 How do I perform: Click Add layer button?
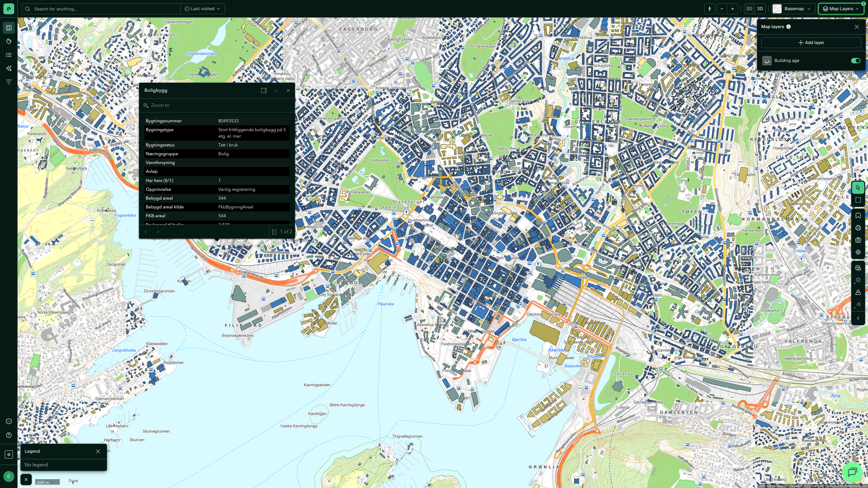pyautogui.click(x=811, y=43)
